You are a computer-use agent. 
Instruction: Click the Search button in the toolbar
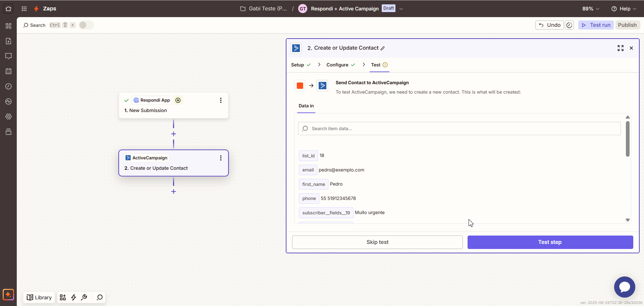click(x=34, y=25)
